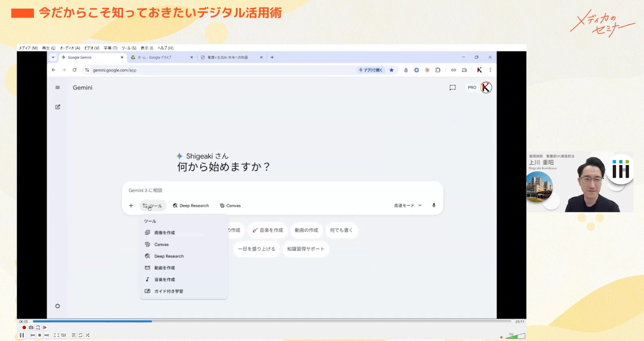Open the Chrome extensions puzzle icon
Viewport: 644px width, 341px height.
coord(438,70)
